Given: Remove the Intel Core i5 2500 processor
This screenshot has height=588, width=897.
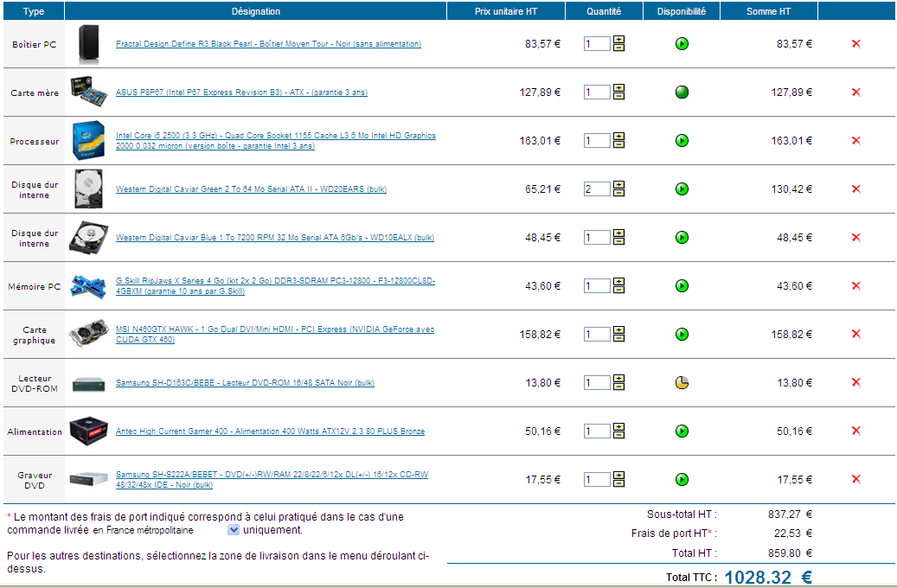Looking at the screenshot, I should pyautogui.click(x=855, y=141).
